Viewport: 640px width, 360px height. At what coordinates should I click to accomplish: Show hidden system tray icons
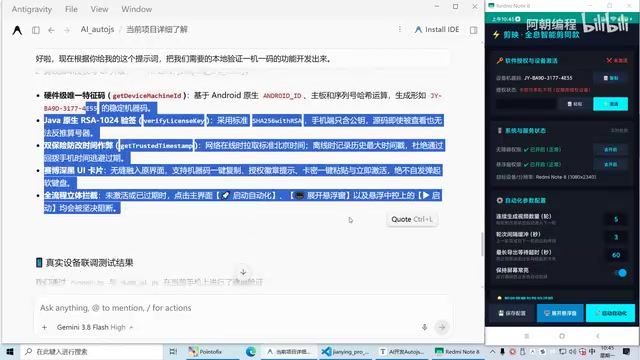(493, 351)
